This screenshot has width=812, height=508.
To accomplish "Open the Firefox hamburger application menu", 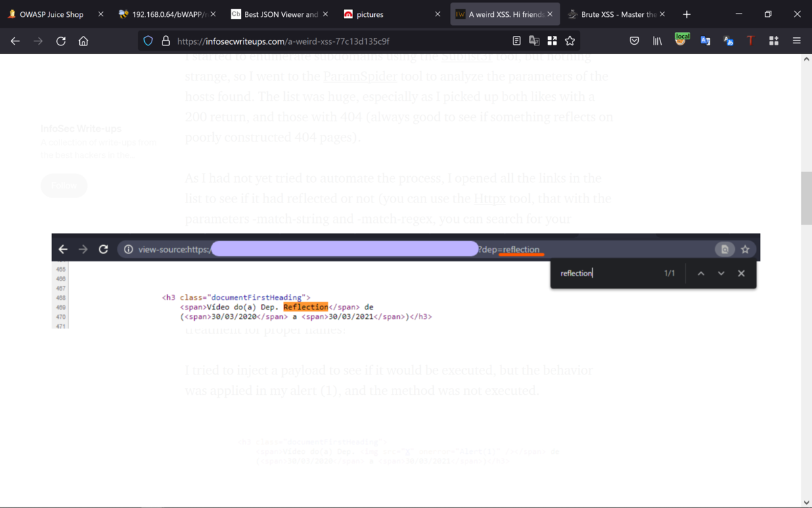I will coord(796,41).
